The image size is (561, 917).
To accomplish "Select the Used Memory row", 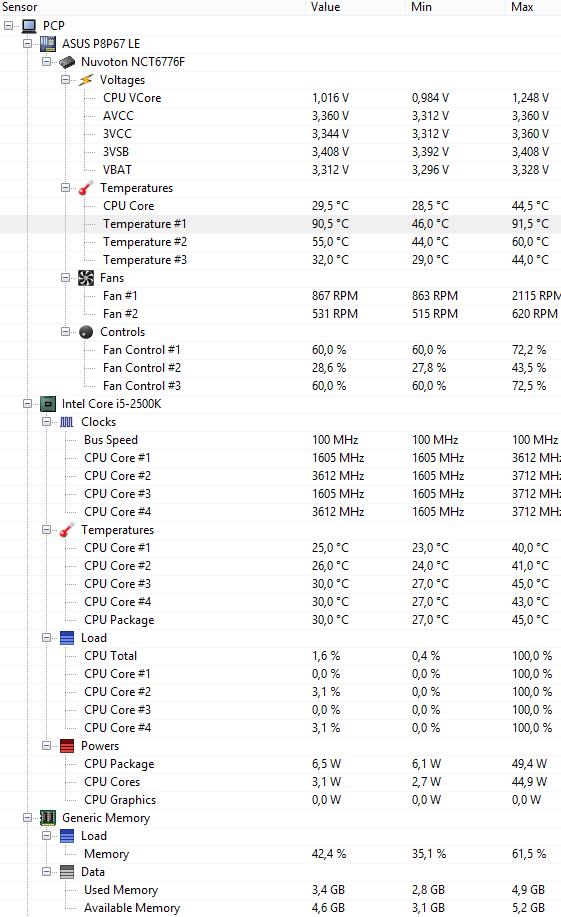I will 280,890.
